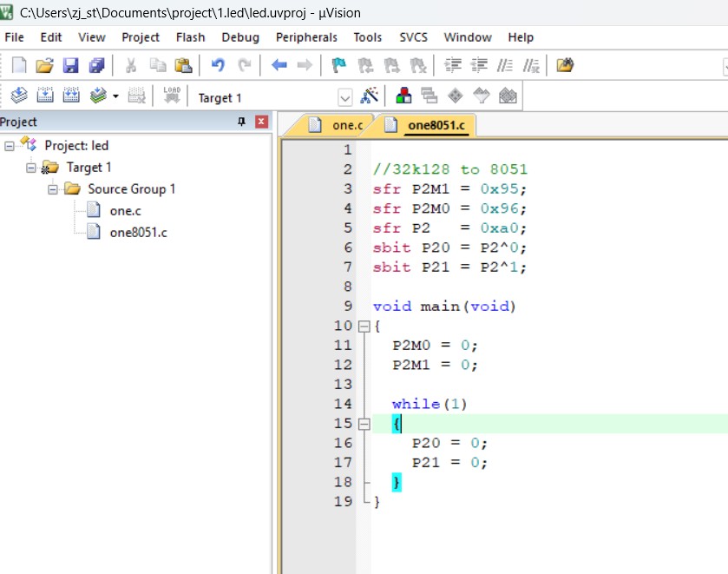Open the Pack Installer icon
Image resolution: width=728 pixels, height=574 pixels.
tap(508, 96)
